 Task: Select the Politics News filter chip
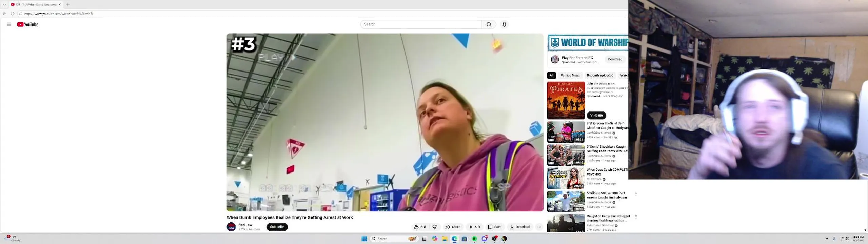[570, 75]
